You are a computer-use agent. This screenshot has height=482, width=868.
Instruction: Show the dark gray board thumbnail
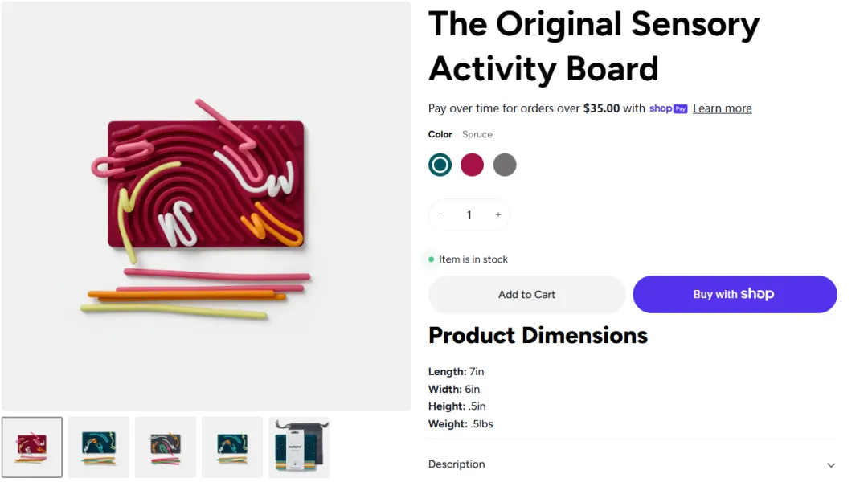[x=166, y=447]
